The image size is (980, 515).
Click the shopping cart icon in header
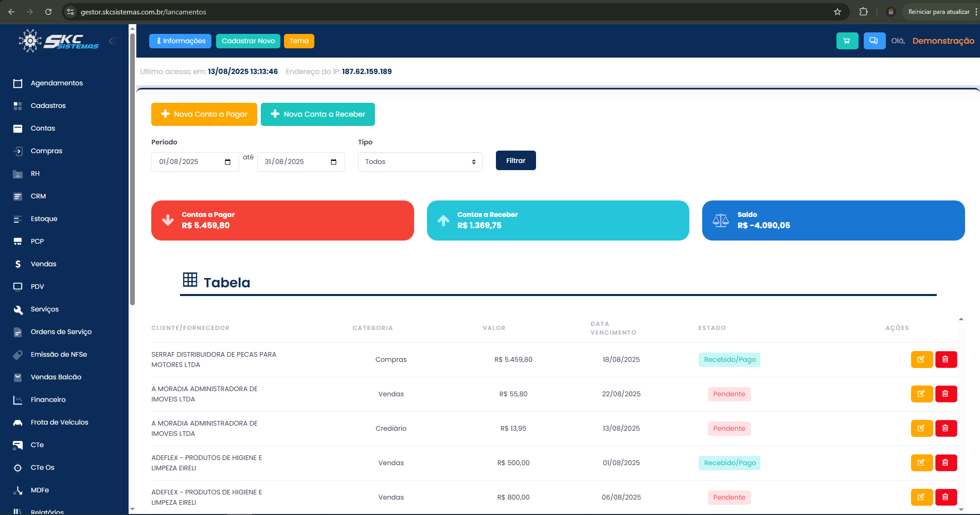847,41
